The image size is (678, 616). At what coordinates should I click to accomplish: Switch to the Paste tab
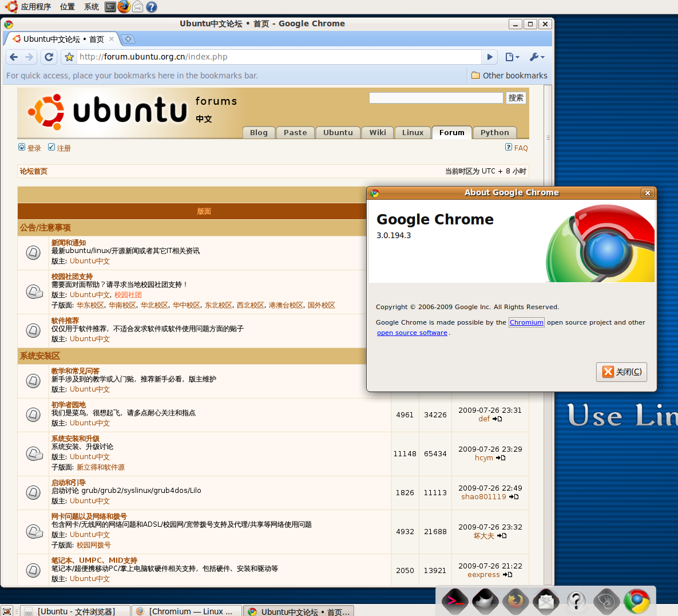(295, 132)
